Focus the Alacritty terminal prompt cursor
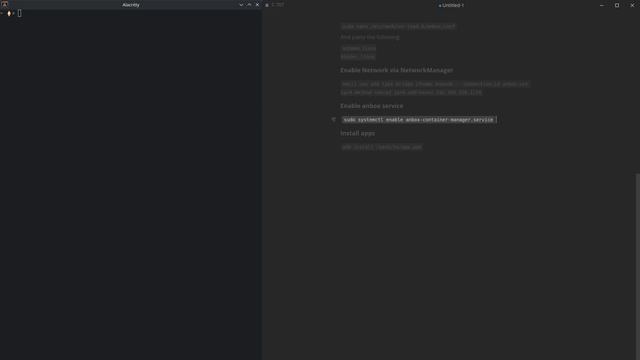Viewport: 640px width, 360px height. [x=19, y=13]
